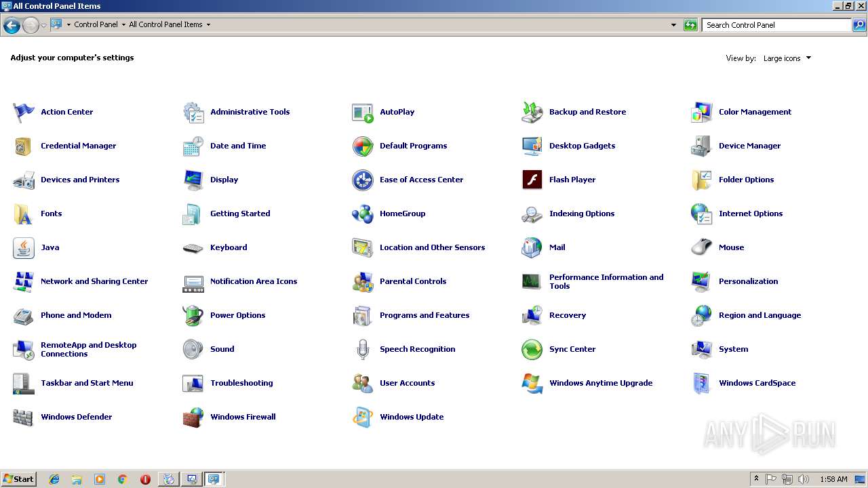
Task: Click the System link
Action: pyautogui.click(x=734, y=349)
